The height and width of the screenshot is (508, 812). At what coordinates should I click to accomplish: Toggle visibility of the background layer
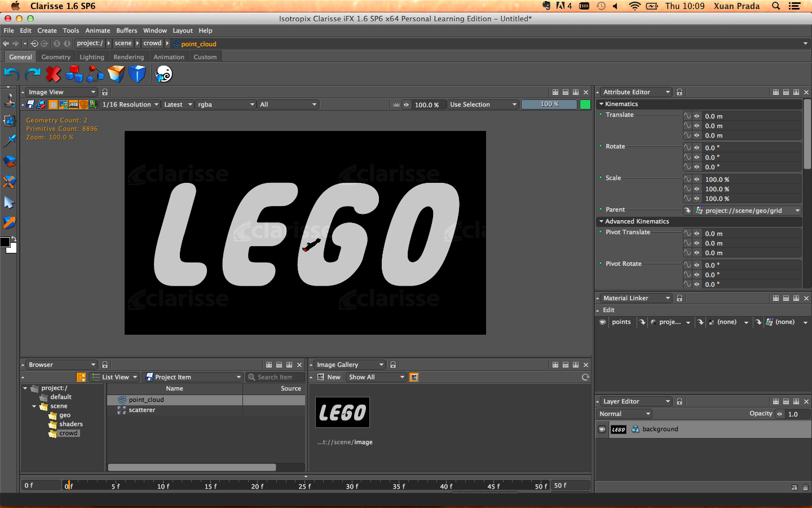point(602,429)
